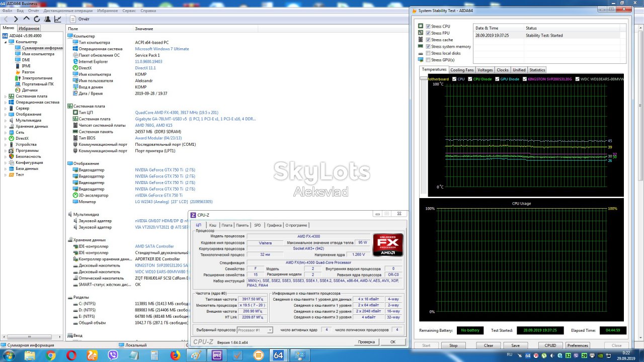644x362 pixels.
Task: Open the Viber icon in the taskbar
Action: (113, 355)
